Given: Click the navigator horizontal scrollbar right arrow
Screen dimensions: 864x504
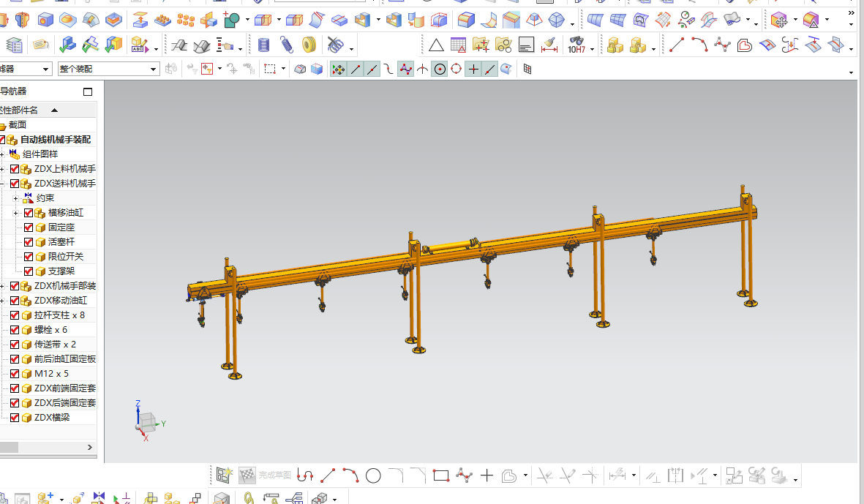Looking at the screenshot, I should [90, 447].
